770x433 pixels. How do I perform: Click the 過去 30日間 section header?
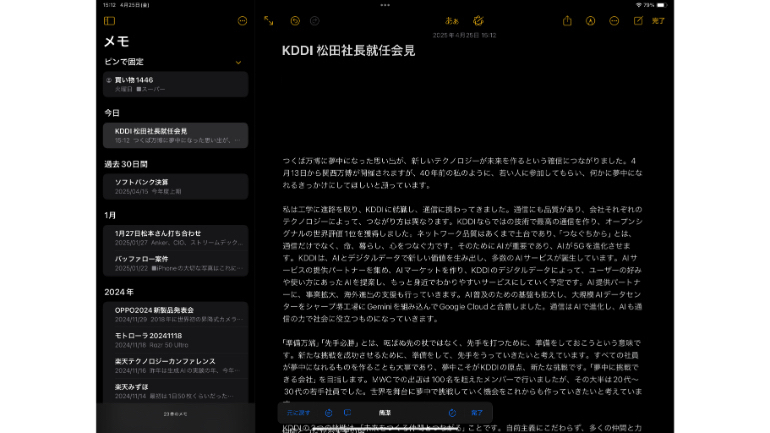(x=126, y=164)
